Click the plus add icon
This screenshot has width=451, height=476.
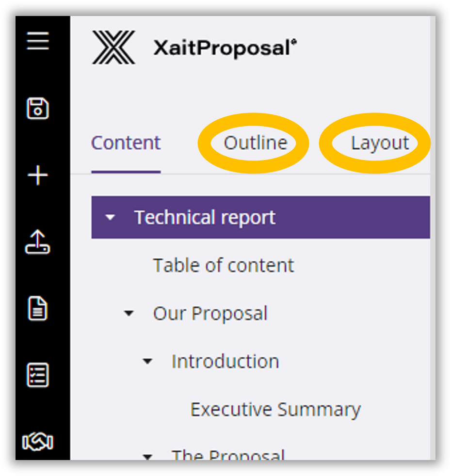(37, 175)
